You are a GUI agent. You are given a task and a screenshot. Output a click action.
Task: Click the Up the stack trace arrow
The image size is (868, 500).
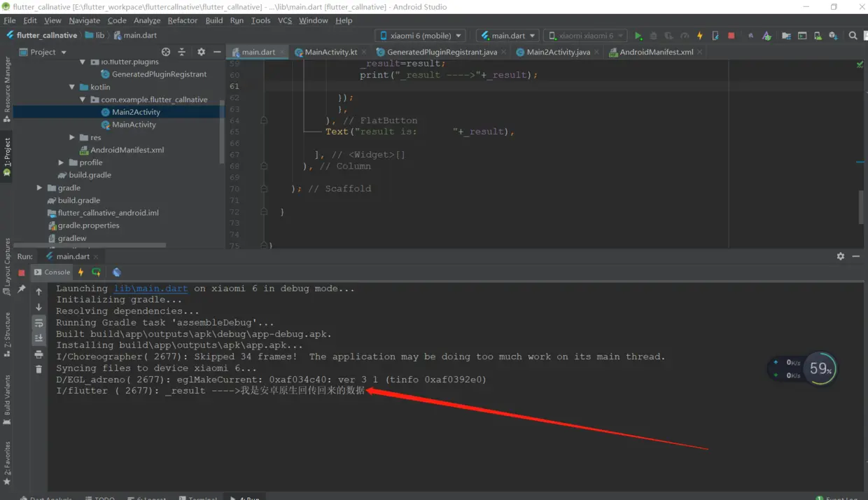coord(39,291)
